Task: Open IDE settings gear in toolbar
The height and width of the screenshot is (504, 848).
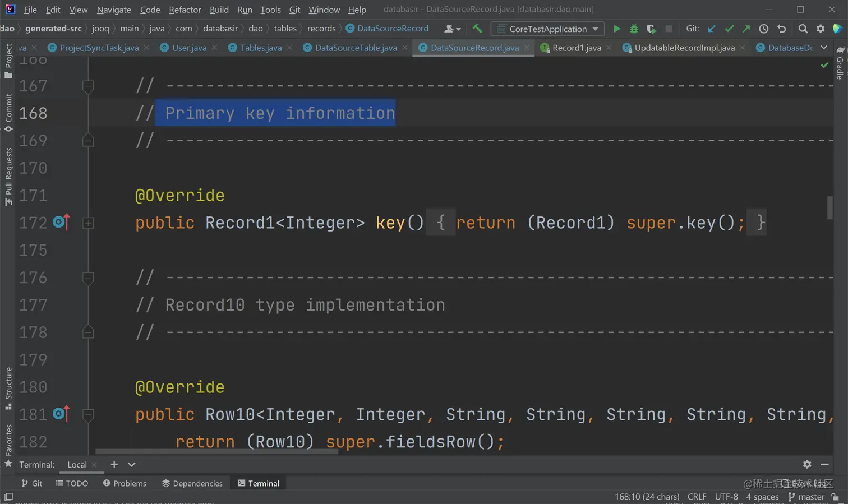Action: coord(821,29)
